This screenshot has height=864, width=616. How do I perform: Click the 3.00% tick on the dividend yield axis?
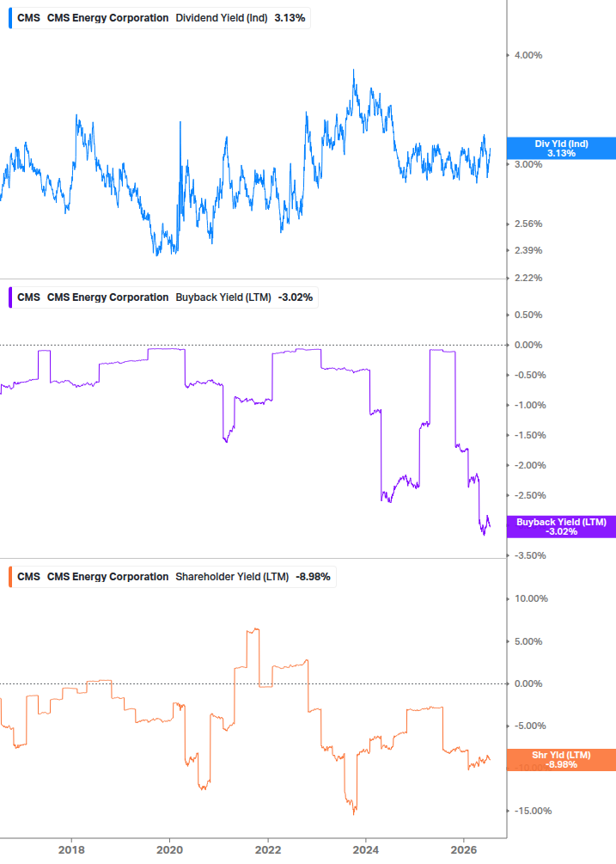(528, 164)
